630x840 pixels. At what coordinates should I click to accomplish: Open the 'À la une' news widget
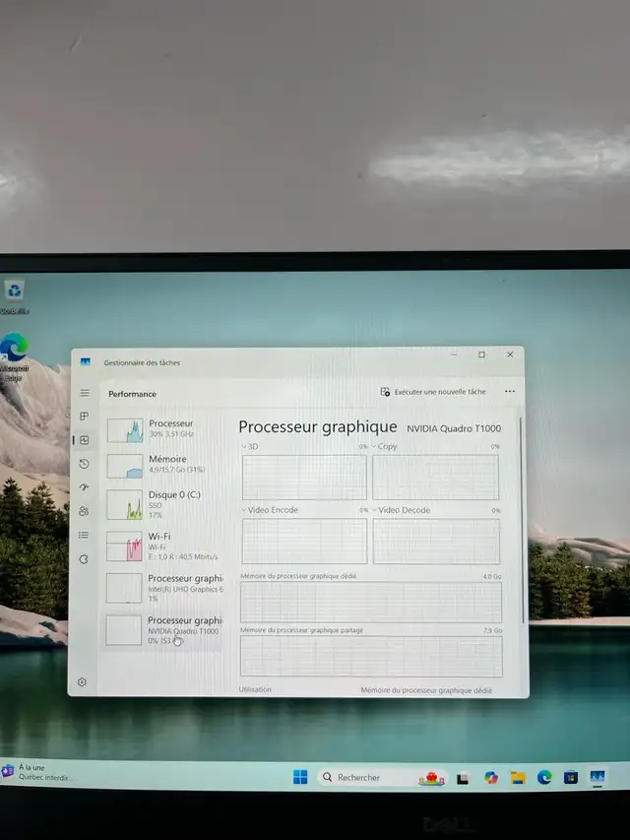[x=36, y=772]
